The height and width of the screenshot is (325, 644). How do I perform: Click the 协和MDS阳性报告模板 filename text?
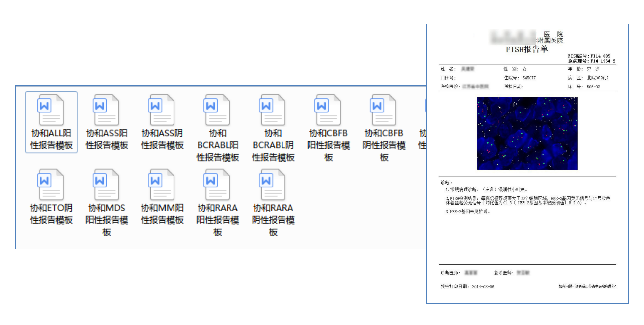(107, 220)
